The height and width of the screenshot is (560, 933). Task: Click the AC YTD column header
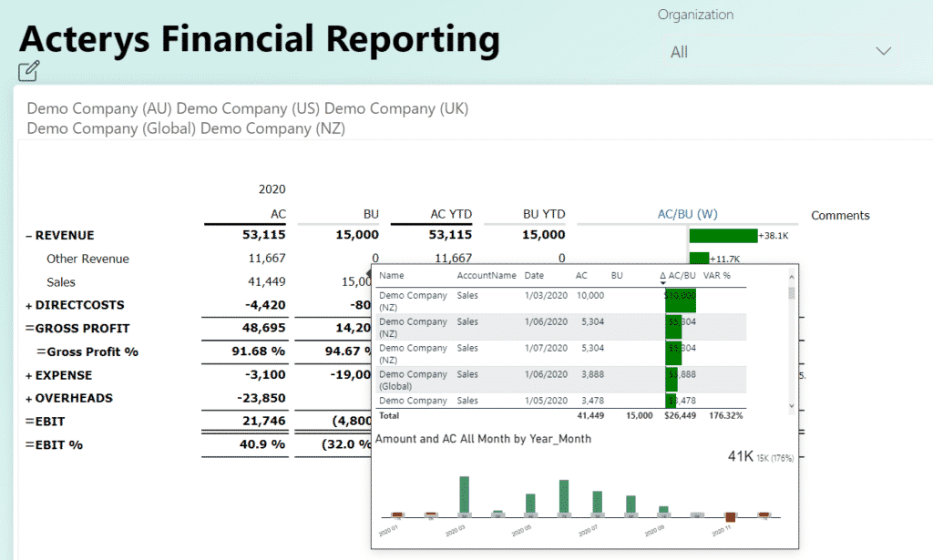click(x=451, y=214)
